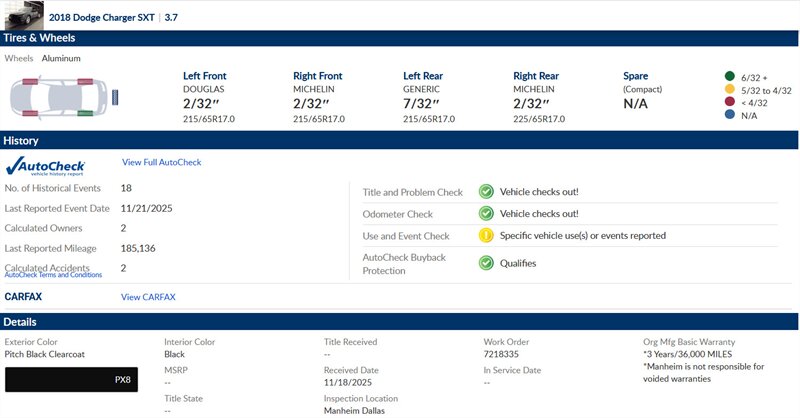
Task: Open the View CARFAX report link
Action: click(148, 297)
